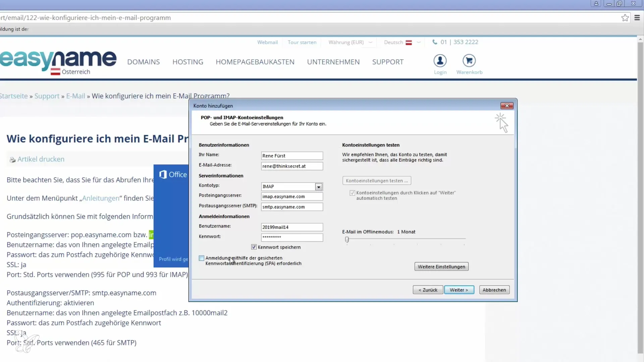Click the Weiter > button

[x=459, y=290]
